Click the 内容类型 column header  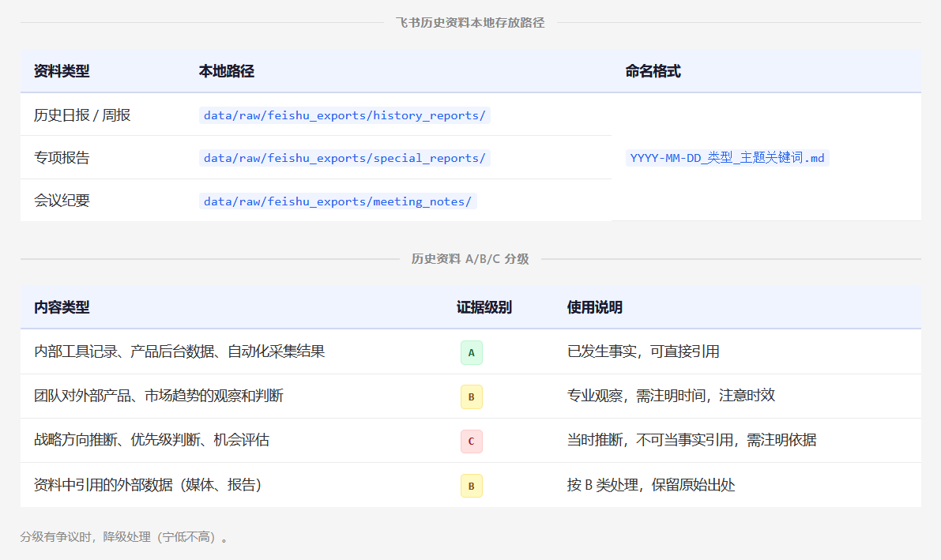tap(62, 307)
